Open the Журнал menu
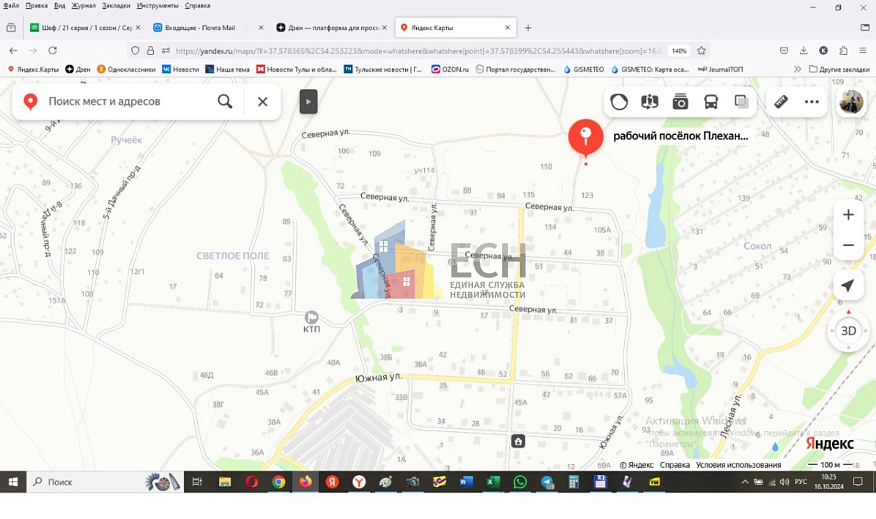This screenshot has width=876, height=519. (x=83, y=6)
